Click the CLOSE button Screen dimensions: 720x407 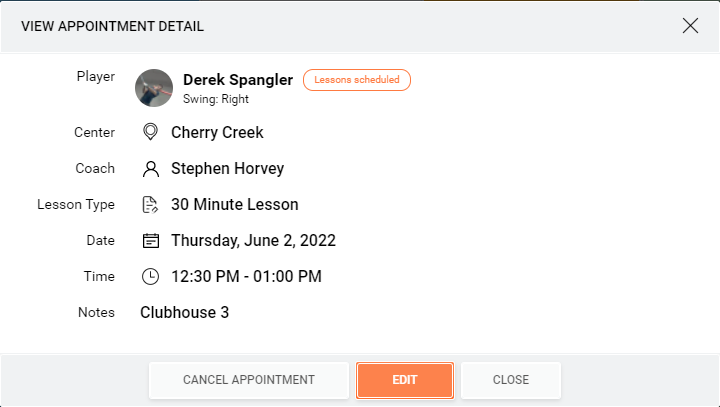coord(511,380)
